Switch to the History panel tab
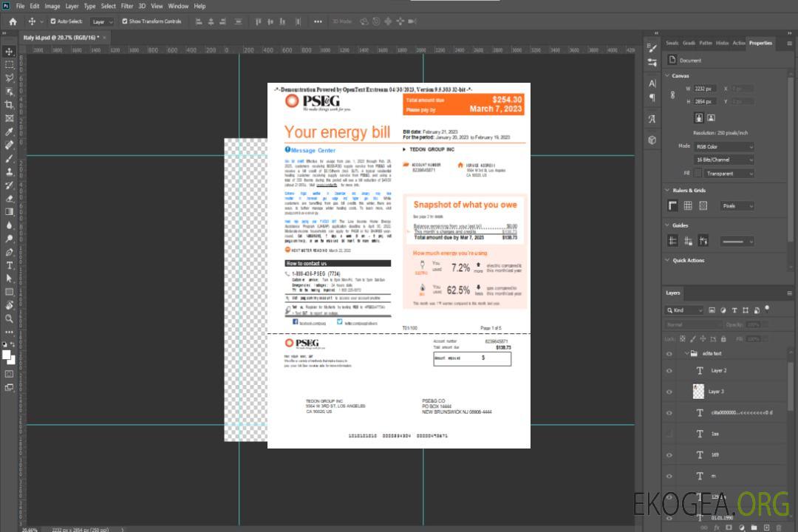 pyautogui.click(x=722, y=43)
